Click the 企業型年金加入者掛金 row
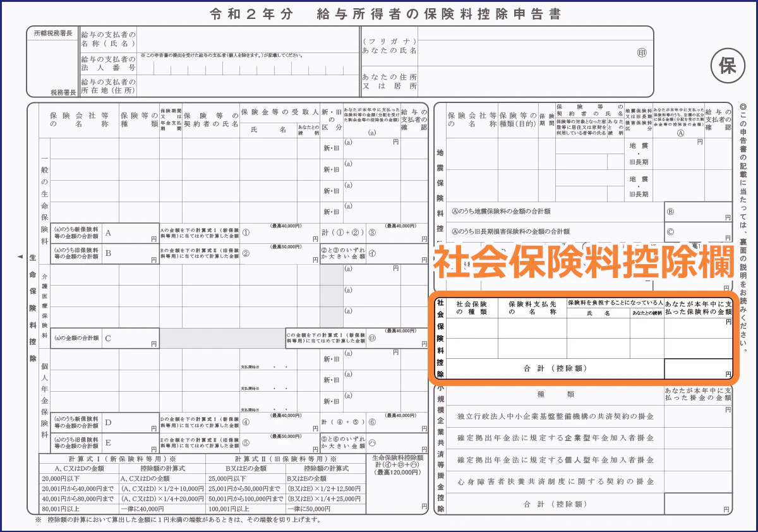Viewport: 758px width, 532px height. click(x=590, y=438)
